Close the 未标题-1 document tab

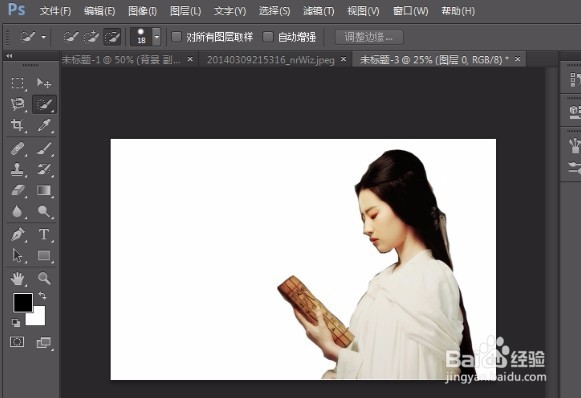click(x=190, y=59)
